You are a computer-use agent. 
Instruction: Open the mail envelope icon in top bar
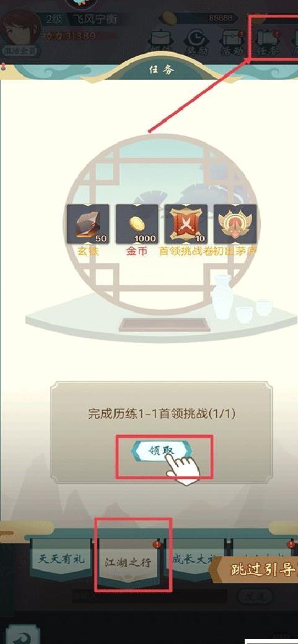pos(163,43)
